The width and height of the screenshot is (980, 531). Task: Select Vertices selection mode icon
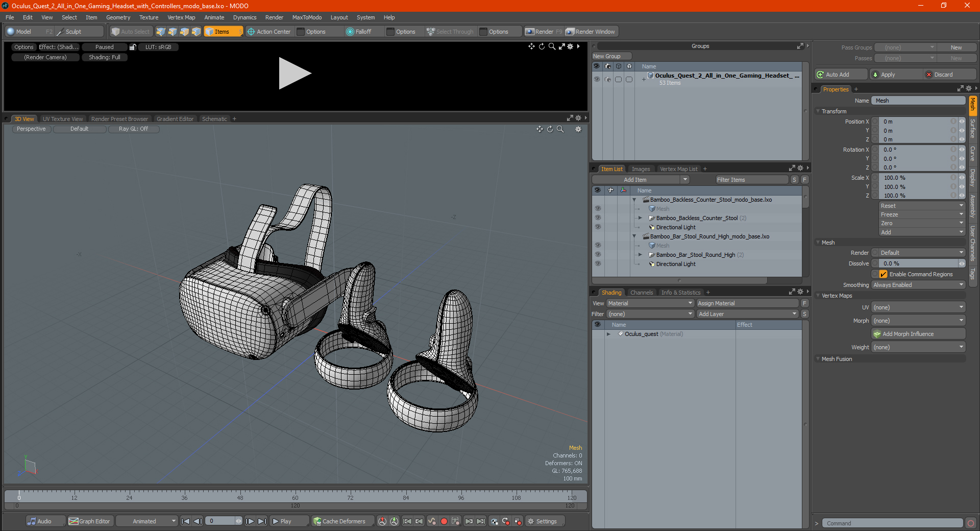click(161, 32)
